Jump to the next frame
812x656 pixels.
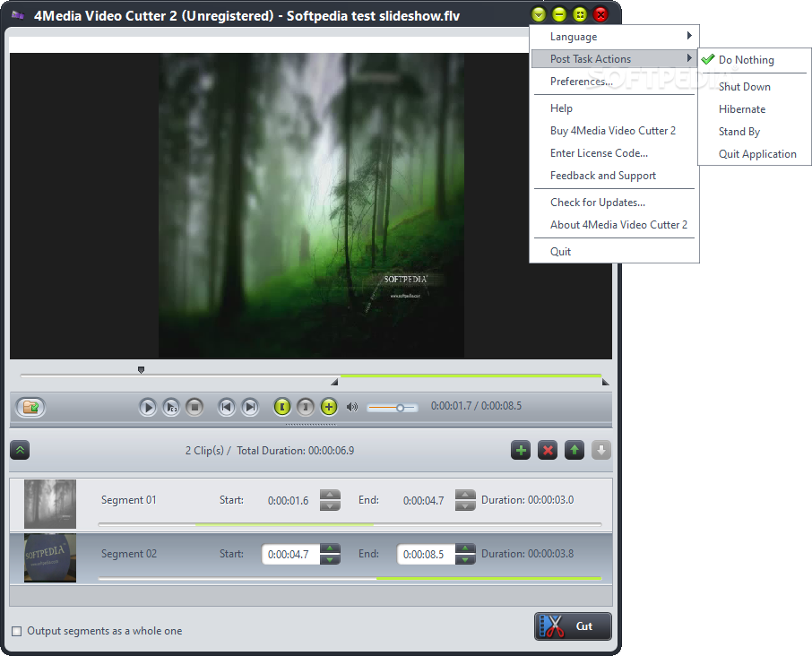[x=250, y=407]
